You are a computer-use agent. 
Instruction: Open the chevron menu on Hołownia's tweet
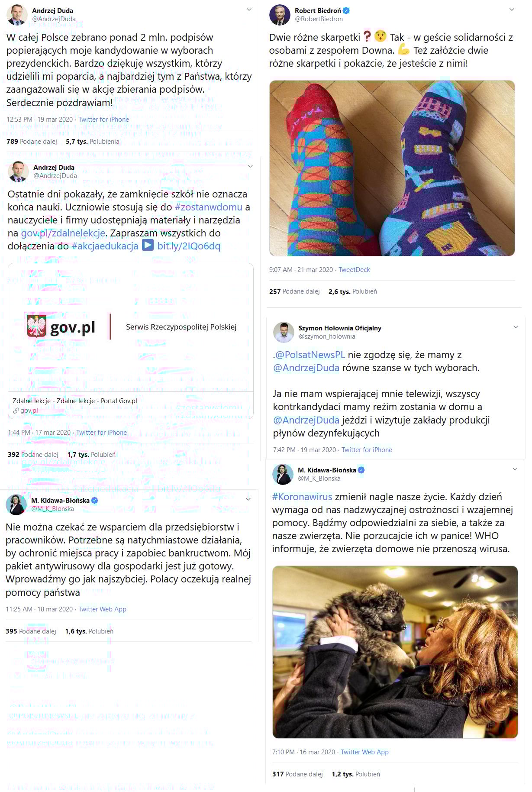point(516,327)
